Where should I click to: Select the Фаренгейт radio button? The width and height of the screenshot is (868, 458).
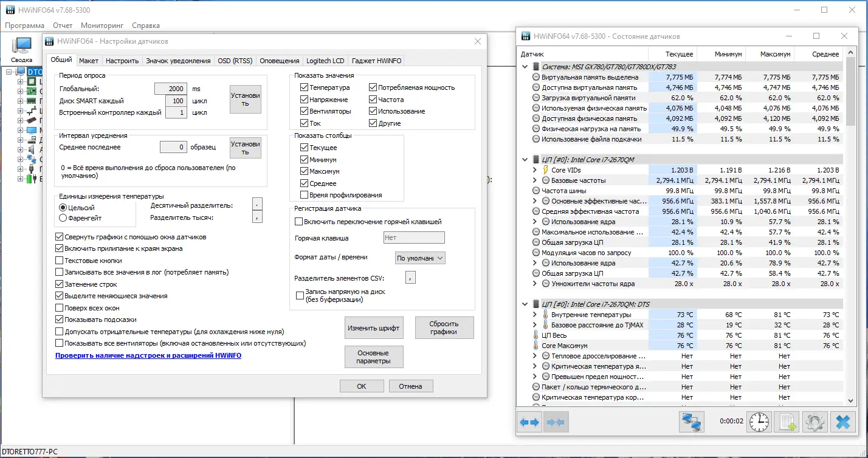point(63,218)
